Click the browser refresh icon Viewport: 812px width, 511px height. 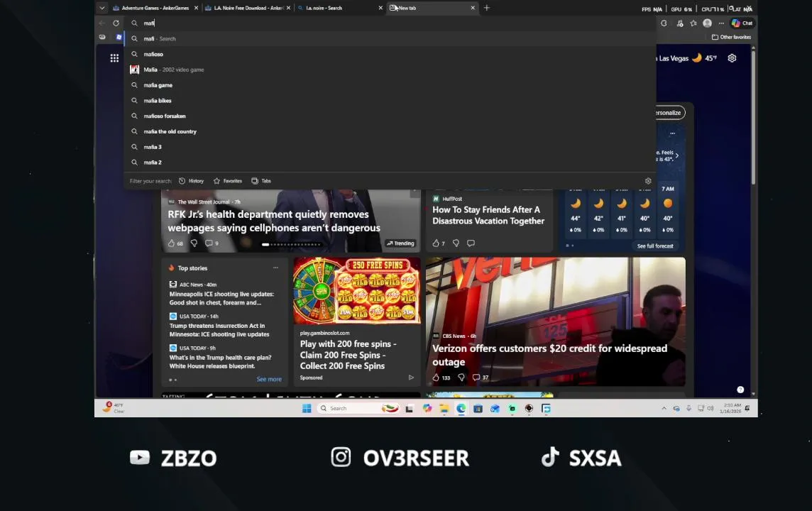point(116,23)
